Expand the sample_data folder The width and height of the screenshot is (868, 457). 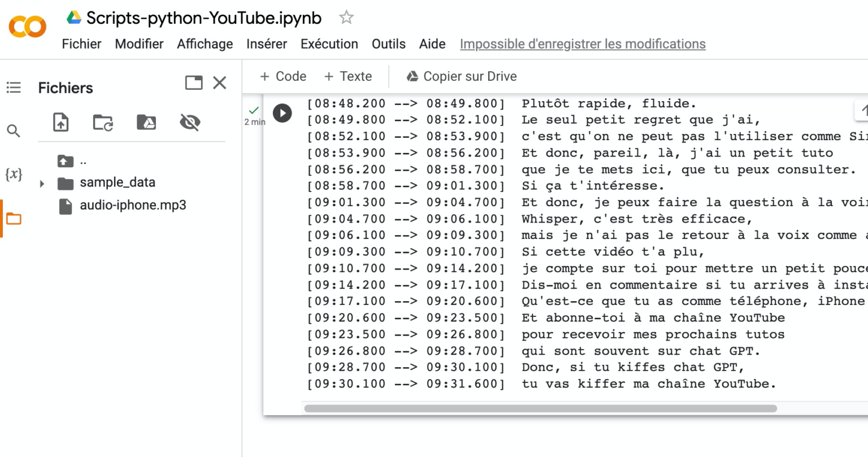coord(41,182)
